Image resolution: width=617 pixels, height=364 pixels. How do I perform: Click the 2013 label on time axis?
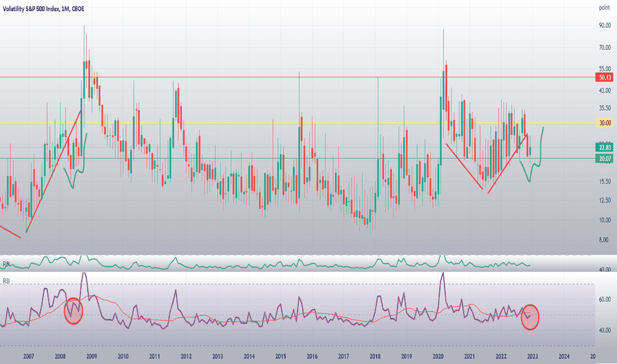coord(218,357)
